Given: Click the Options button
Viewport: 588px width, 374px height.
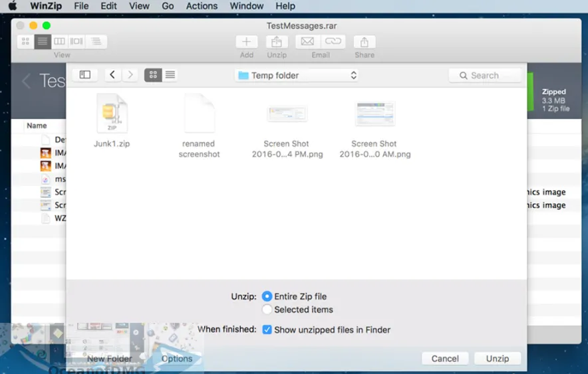Looking at the screenshot, I should pyautogui.click(x=177, y=359).
